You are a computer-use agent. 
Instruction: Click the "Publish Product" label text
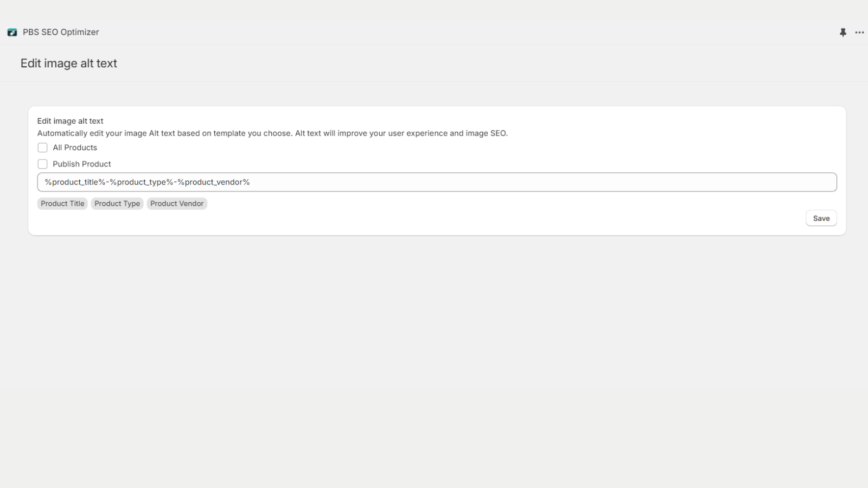pyautogui.click(x=82, y=164)
